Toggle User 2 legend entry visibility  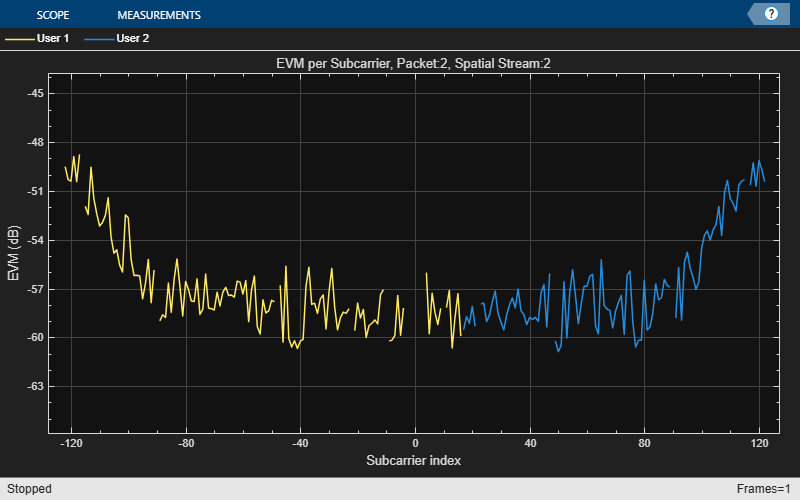coord(132,39)
